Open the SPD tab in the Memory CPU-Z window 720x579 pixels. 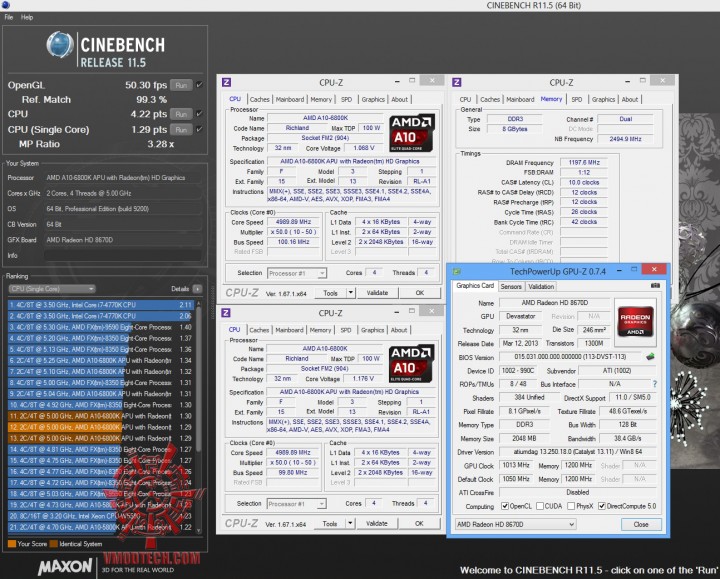(577, 99)
